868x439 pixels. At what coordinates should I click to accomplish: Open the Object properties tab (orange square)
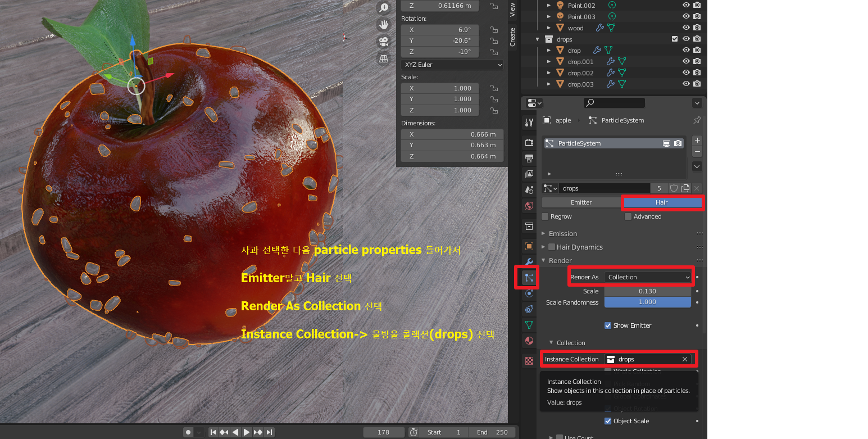[529, 246]
